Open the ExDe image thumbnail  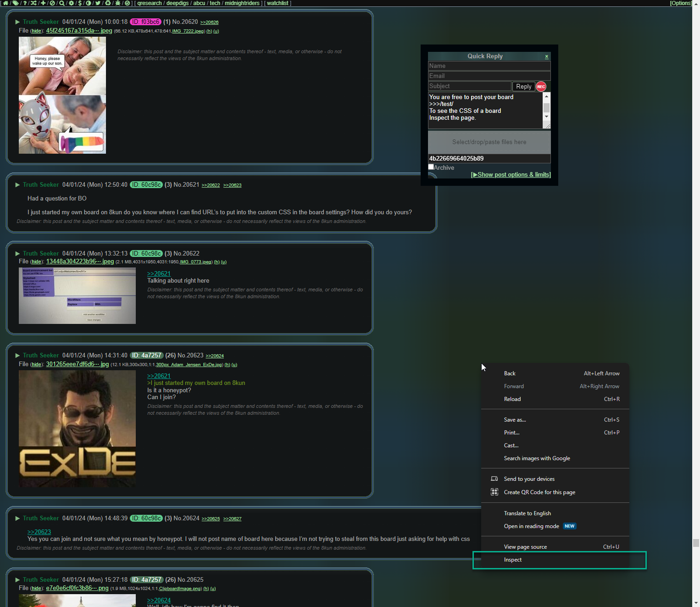(77, 429)
